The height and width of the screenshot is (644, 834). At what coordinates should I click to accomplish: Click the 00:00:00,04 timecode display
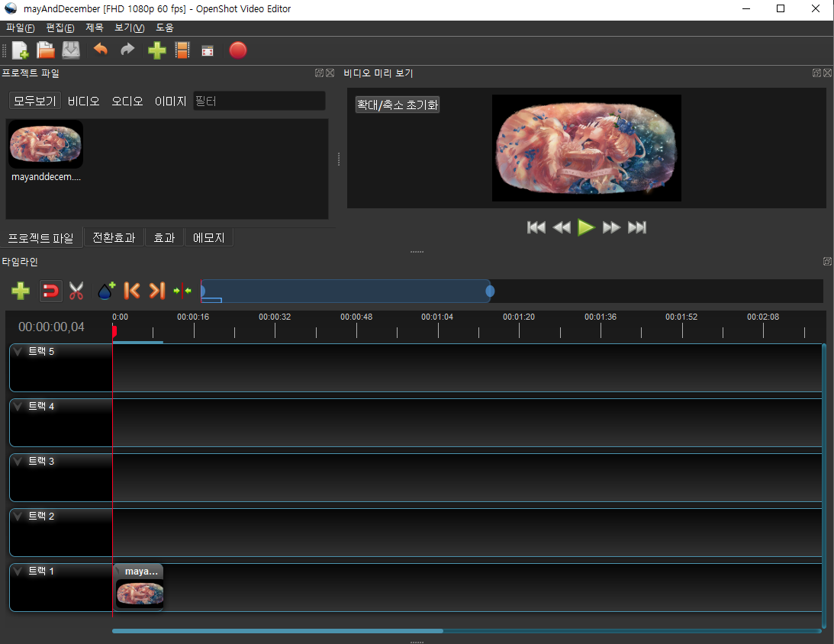click(51, 327)
